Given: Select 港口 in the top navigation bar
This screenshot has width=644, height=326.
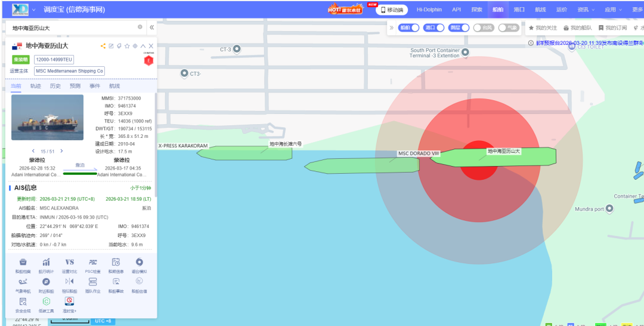Looking at the screenshot, I should pos(519,10).
